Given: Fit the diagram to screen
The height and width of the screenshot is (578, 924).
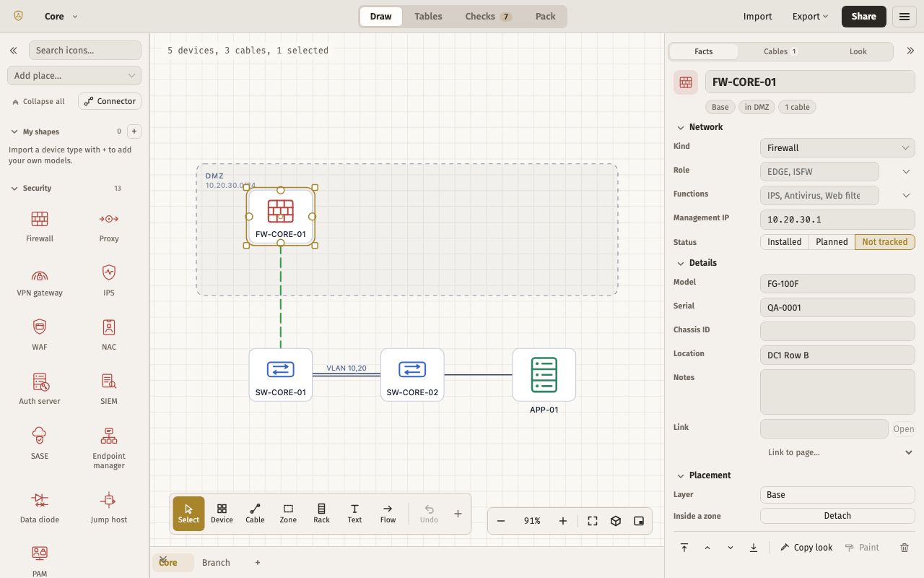Looking at the screenshot, I should click(593, 521).
